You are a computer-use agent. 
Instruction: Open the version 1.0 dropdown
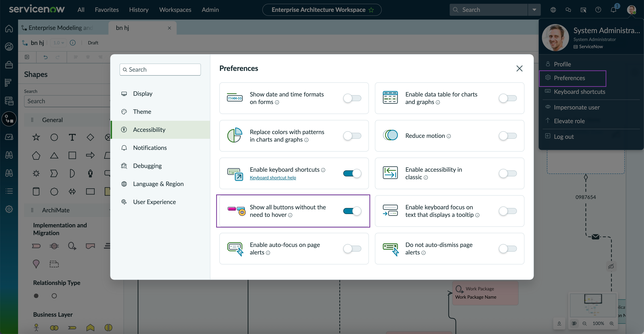tap(59, 43)
